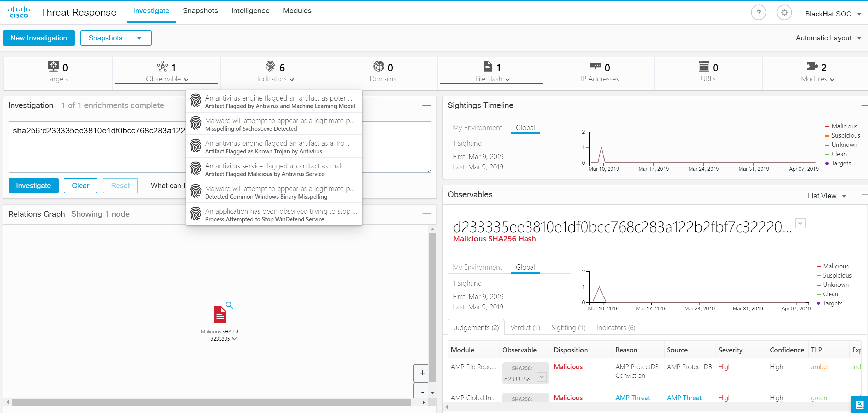
Task: Select Global in Observables sightings view
Action: pyautogui.click(x=525, y=267)
